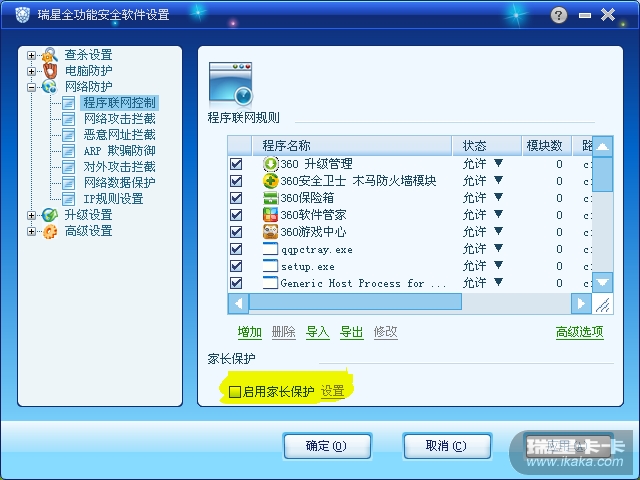
Task: Expand the 电脑防护 tree node
Action: [x=31, y=71]
